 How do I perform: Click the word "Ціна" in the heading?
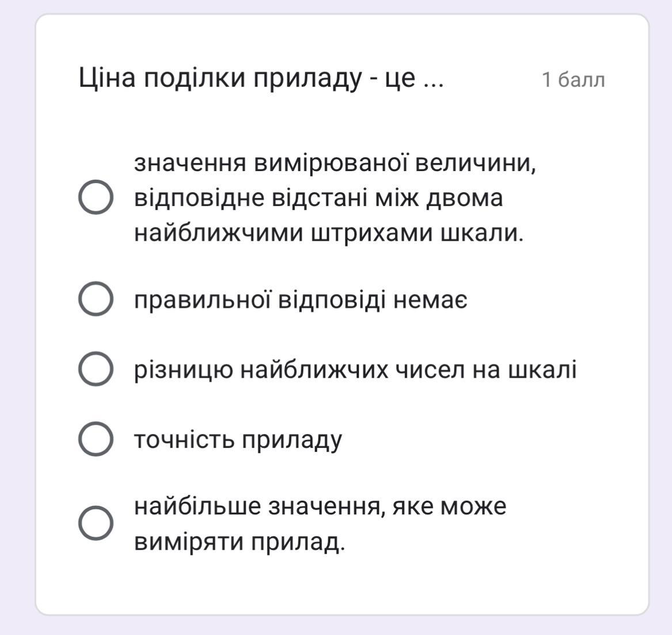107,78
